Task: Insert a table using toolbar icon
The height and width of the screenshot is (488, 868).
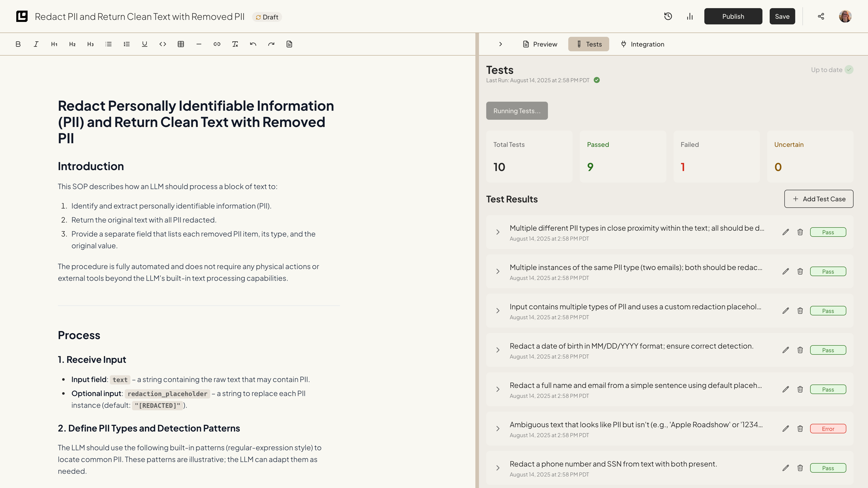Action: point(181,44)
